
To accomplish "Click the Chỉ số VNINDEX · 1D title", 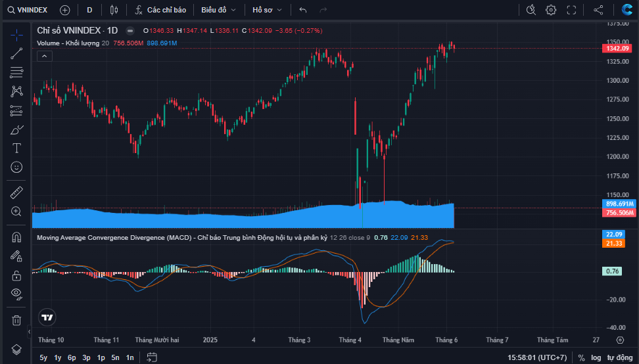I will [x=78, y=30].
